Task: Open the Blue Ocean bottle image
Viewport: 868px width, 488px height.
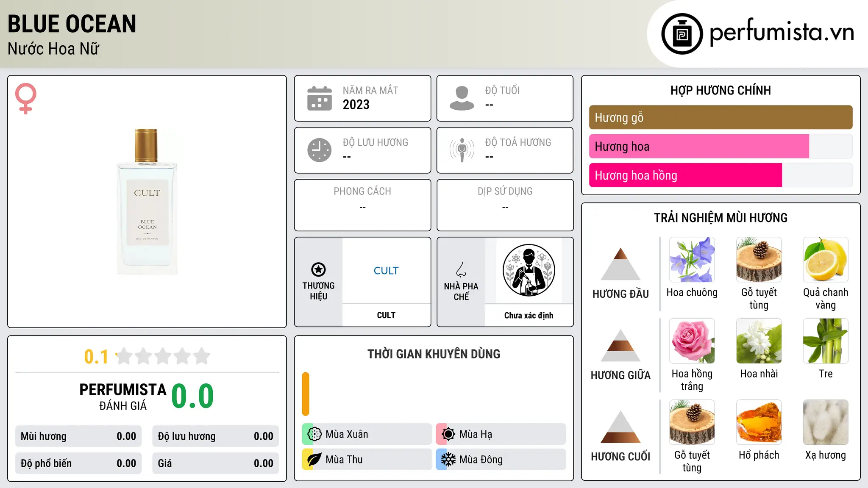Action: point(147,202)
